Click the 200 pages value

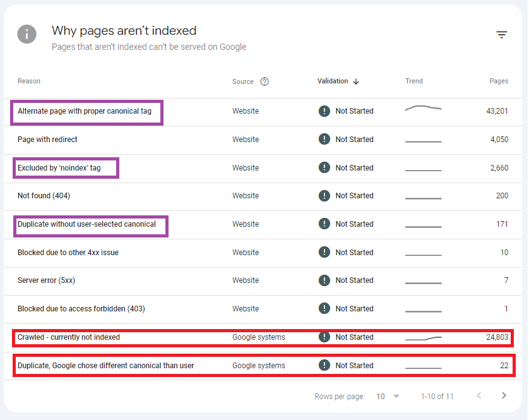pyautogui.click(x=502, y=196)
